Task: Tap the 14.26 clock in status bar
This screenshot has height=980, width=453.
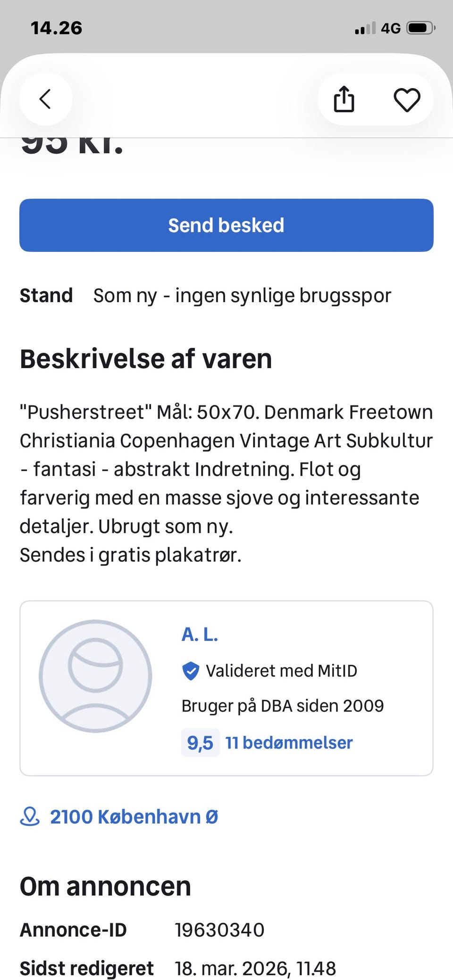Action: [57, 28]
